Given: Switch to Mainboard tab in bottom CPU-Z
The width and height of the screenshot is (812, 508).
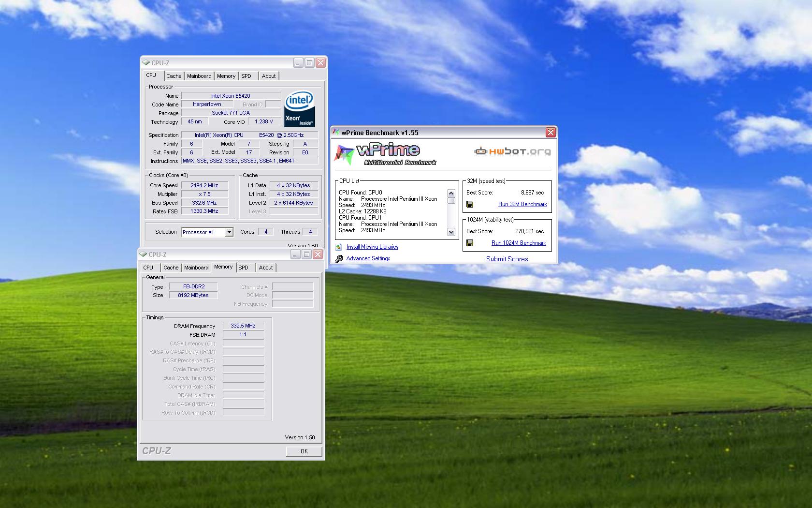Looking at the screenshot, I should [x=196, y=268].
